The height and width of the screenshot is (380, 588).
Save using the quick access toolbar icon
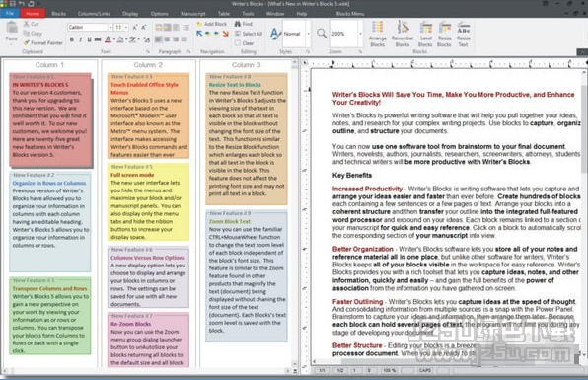(13, 3)
